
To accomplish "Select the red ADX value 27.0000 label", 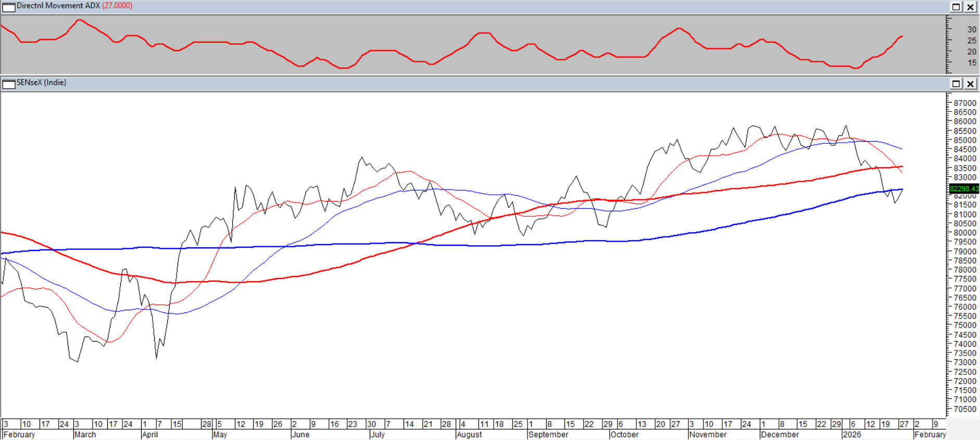I will point(117,6).
